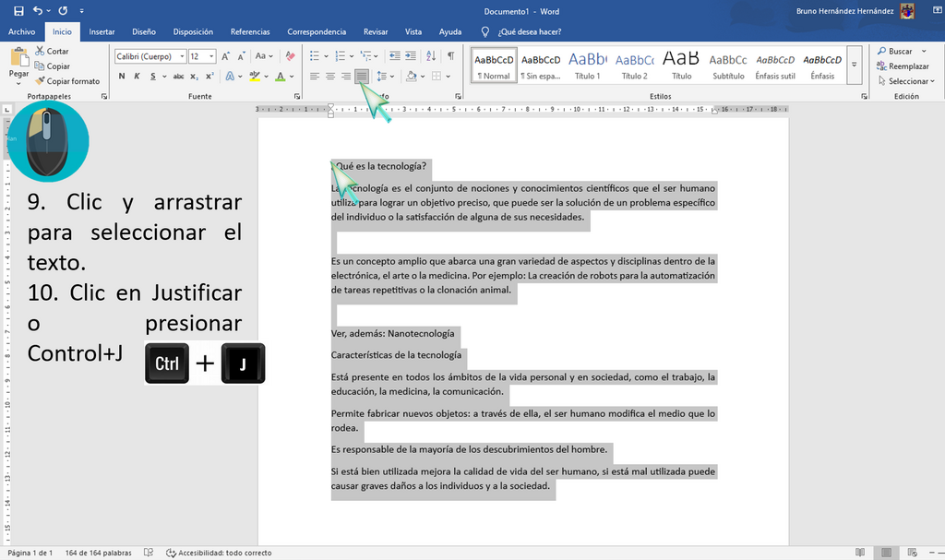This screenshot has height=560, width=945.
Task: Open the font size 12 dropdown
Action: 211,56
